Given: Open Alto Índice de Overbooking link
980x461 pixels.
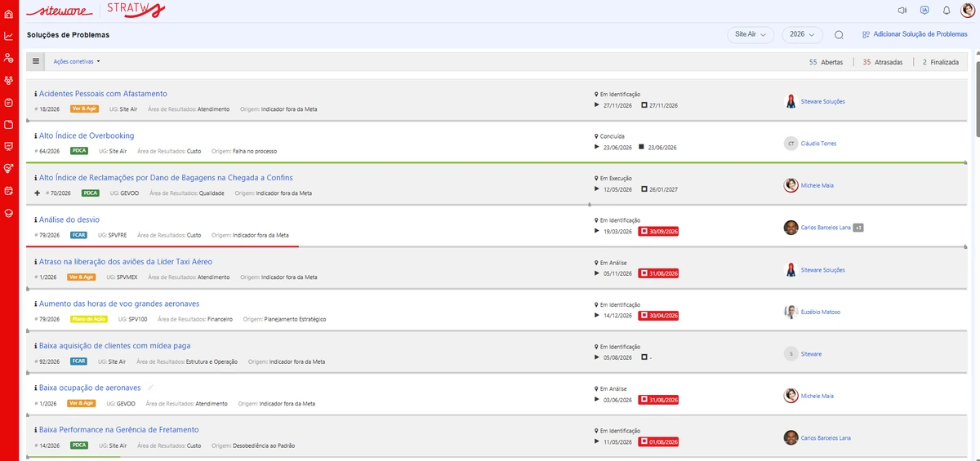Looking at the screenshot, I should 87,135.
